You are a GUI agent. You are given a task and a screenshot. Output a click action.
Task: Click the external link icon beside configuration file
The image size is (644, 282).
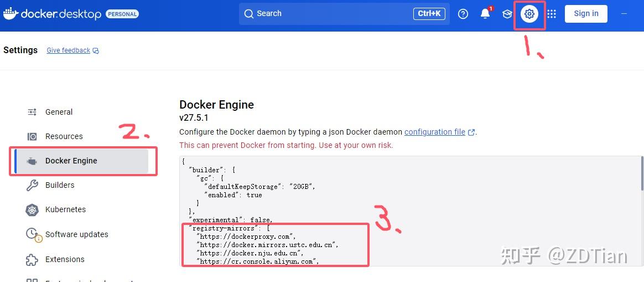[471, 132]
